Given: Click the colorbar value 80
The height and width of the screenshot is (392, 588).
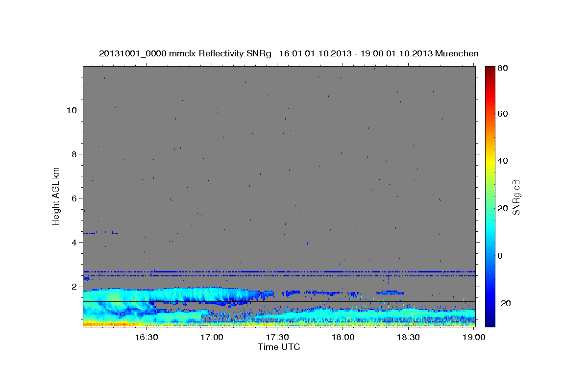Looking at the screenshot, I should (x=504, y=69).
